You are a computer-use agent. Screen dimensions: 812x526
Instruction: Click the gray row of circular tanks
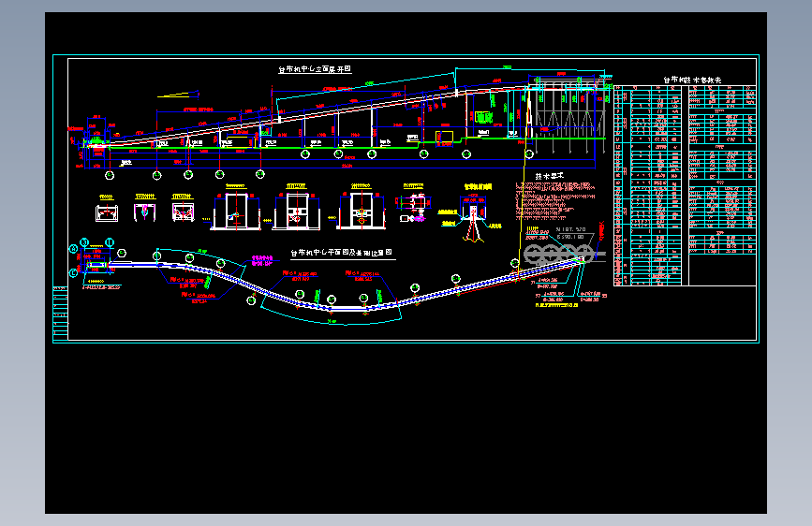coord(558,255)
